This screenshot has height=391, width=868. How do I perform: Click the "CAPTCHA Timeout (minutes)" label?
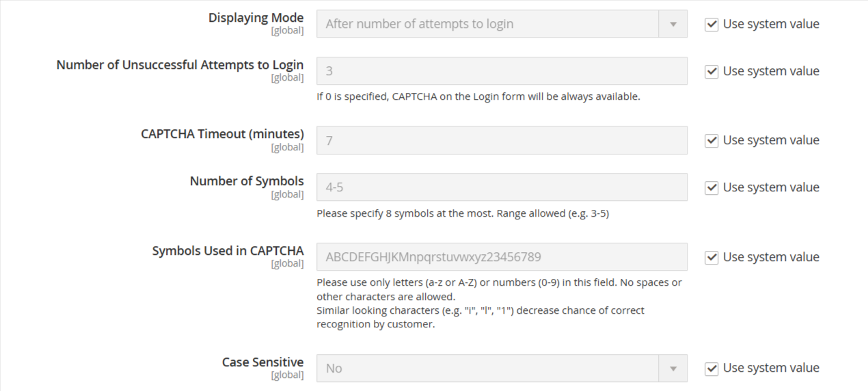[222, 134]
